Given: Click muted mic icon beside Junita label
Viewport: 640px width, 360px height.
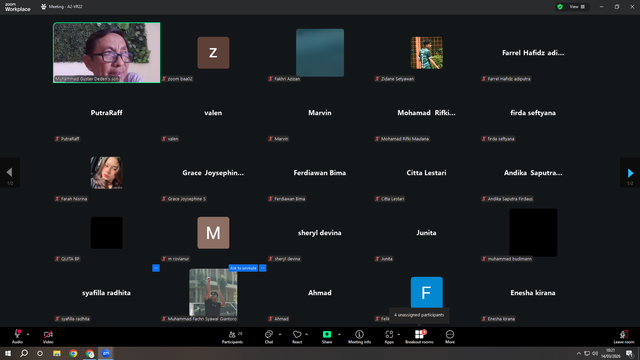Looking at the screenshot, I should point(378,259).
